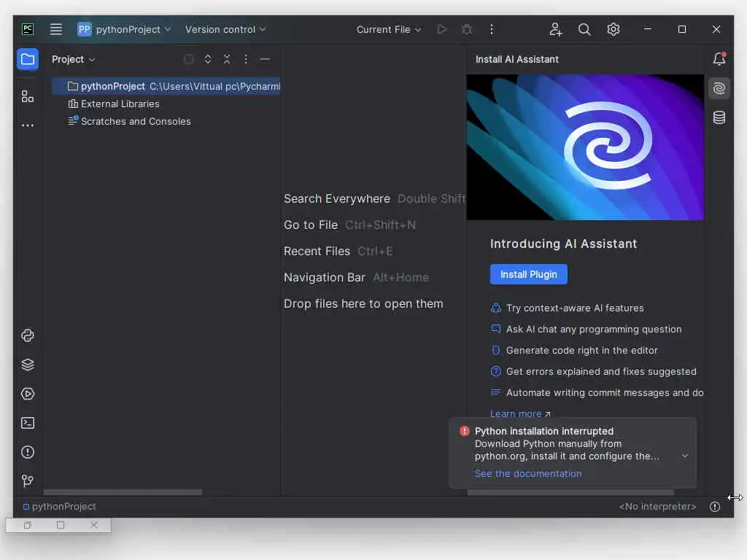Open the Python Packages tool window
747x560 pixels.
point(28,335)
